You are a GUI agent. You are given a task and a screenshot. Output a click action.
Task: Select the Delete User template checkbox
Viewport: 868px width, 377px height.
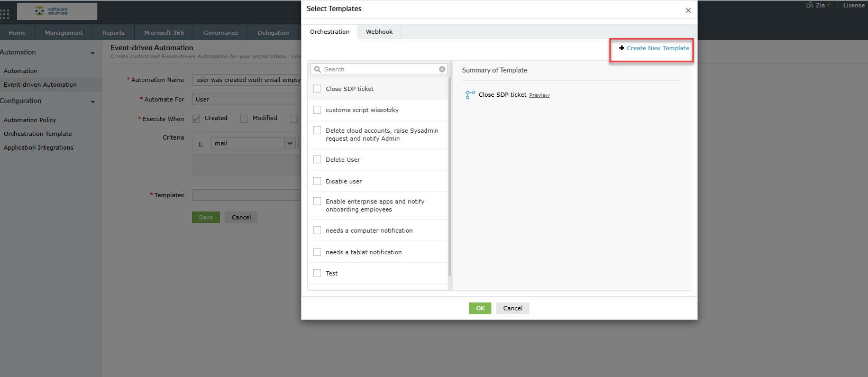pyautogui.click(x=317, y=160)
